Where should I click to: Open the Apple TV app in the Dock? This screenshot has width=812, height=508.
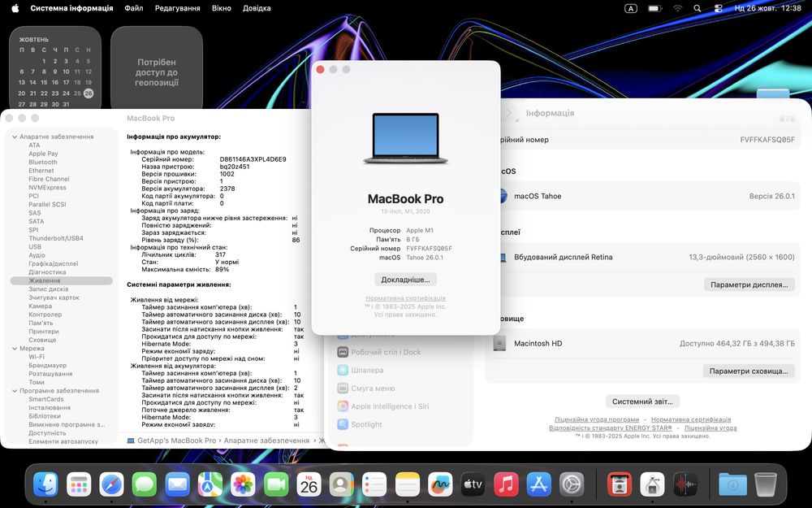[x=473, y=484]
